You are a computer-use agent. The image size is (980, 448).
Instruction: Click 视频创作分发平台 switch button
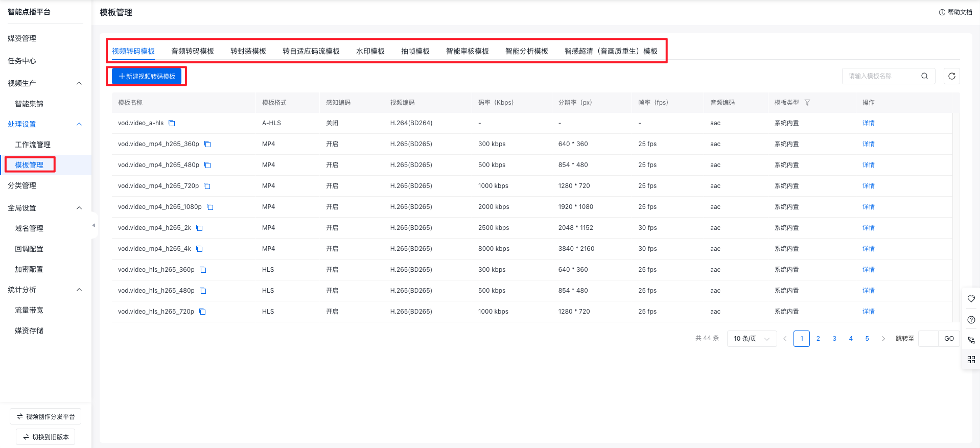(x=45, y=416)
